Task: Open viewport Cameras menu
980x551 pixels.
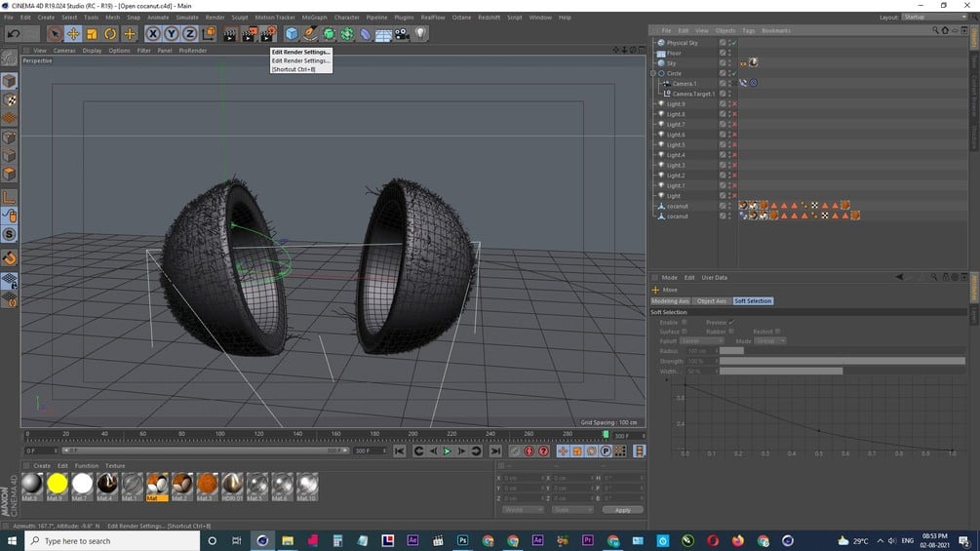Action: tap(64, 51)
